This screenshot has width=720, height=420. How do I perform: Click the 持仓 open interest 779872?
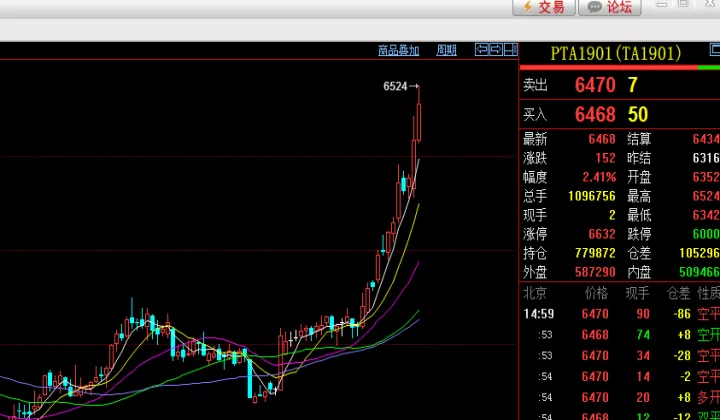point(595,253)
